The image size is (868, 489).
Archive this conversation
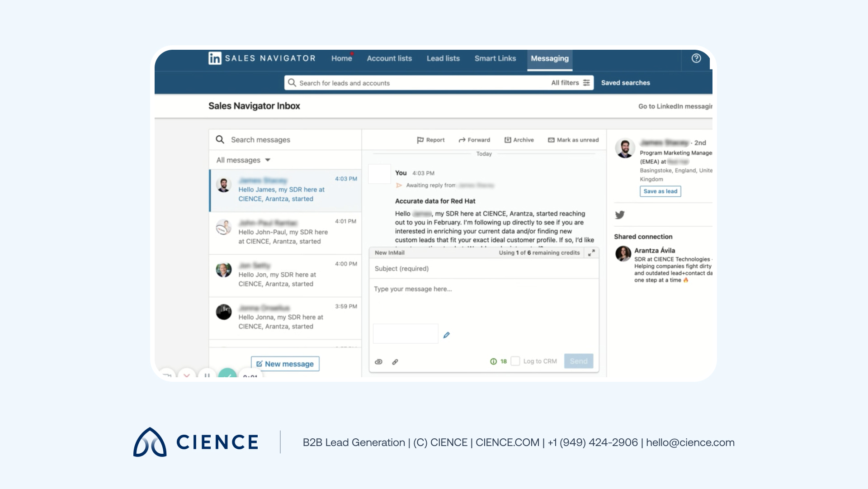[519, 140]
